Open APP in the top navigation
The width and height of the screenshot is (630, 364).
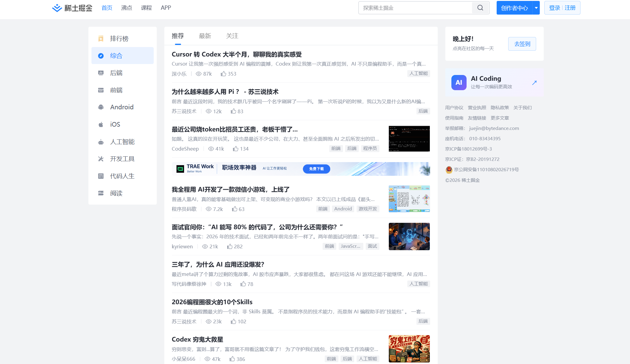click(x=166, y=8)
